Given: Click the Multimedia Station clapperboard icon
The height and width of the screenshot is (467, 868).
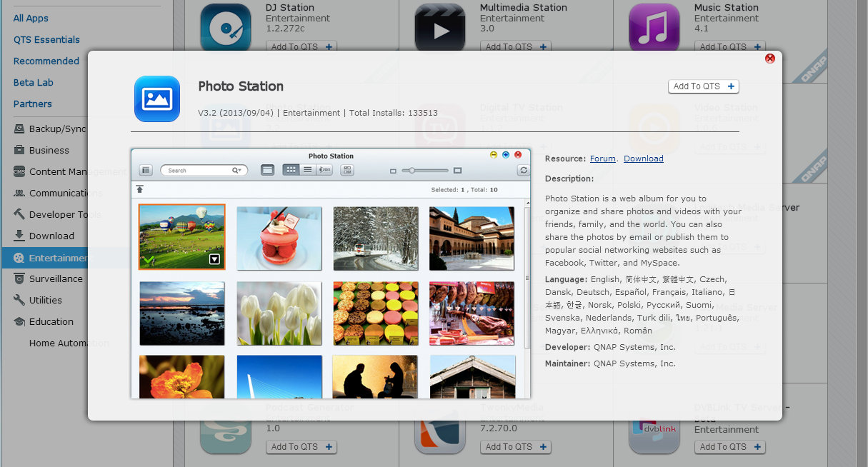Looking at the screenshot, I should click(440, 27).
